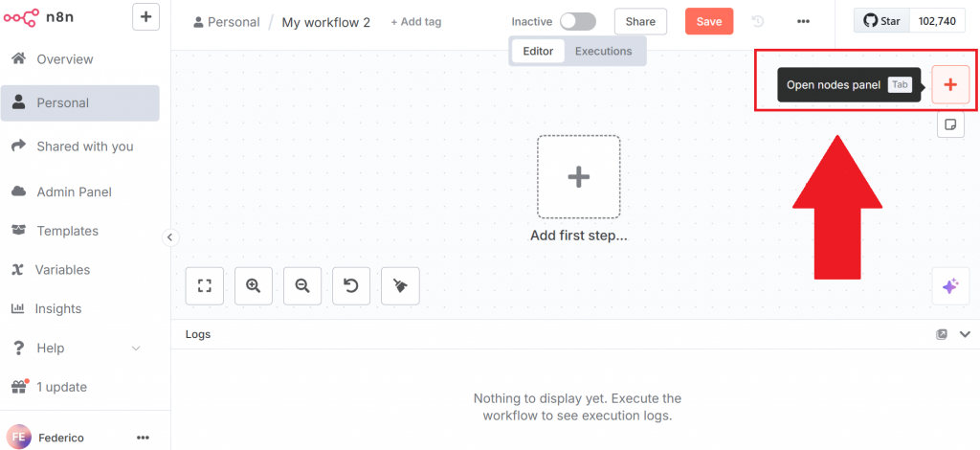Open the AI assistant sparkle button
980x450 pixels.
pyautogui.click(x=950, y=286)
